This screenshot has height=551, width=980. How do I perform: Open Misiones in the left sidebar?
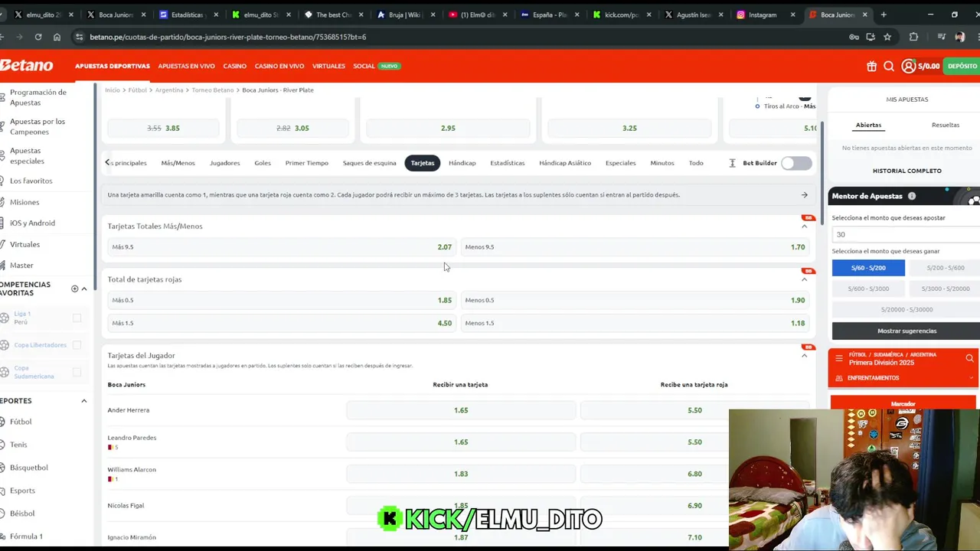click(24, 202)
